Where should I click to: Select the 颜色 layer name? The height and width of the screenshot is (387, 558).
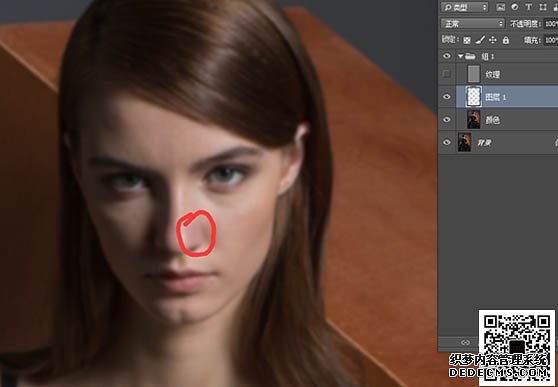pyautogui.click(x=493, y=120)
